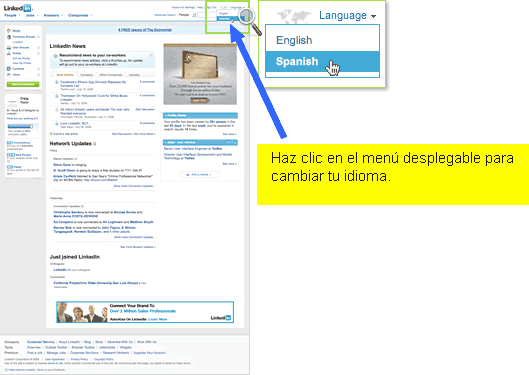This screenshot has width=529, height=375.
Task: Click the profile completeness progress bar
Action: (20, 126)
